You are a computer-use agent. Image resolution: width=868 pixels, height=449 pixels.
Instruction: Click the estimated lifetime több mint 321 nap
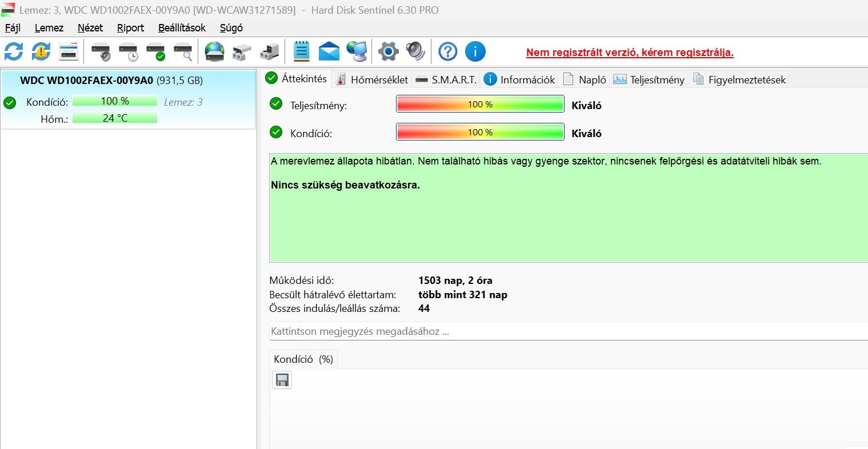click(463, 295)
